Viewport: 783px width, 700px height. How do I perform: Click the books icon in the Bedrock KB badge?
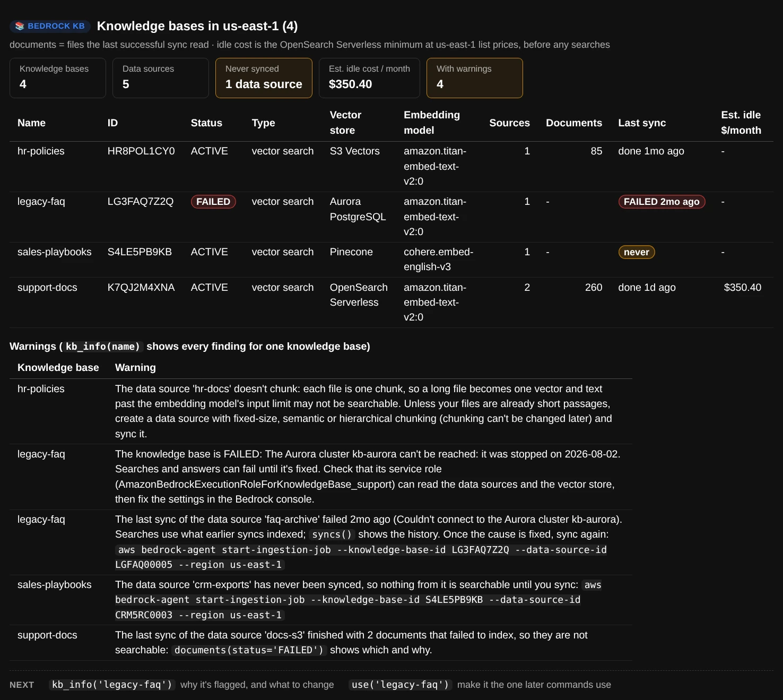coord(20,26)
